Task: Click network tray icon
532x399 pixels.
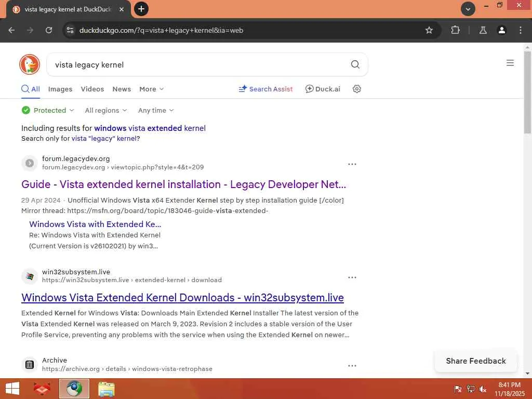Action: (471, 389)
